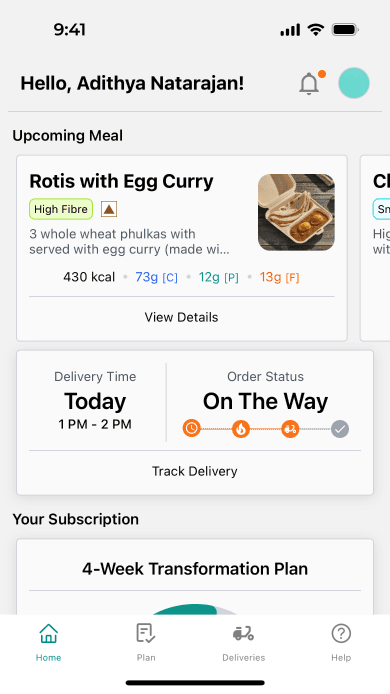
Task: Tap the clock step in order status
Action: point(191,428)
